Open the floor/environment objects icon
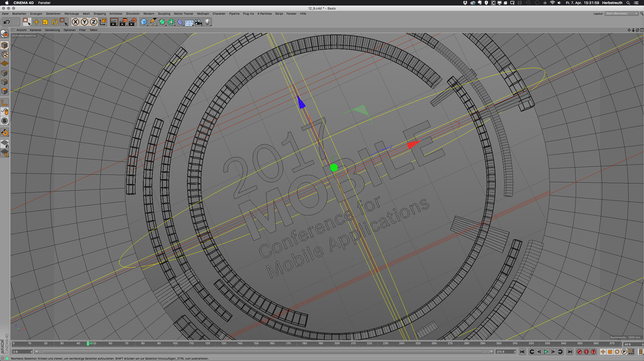Screen dimensions: 644x361 click(x=189, y=22)
